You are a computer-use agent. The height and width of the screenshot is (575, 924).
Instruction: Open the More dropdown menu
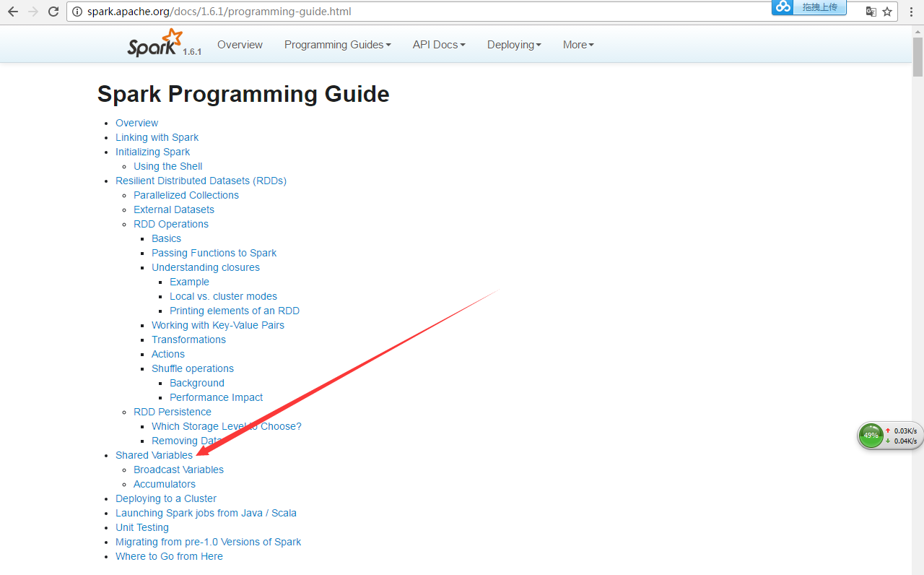[x=578, y=45]
